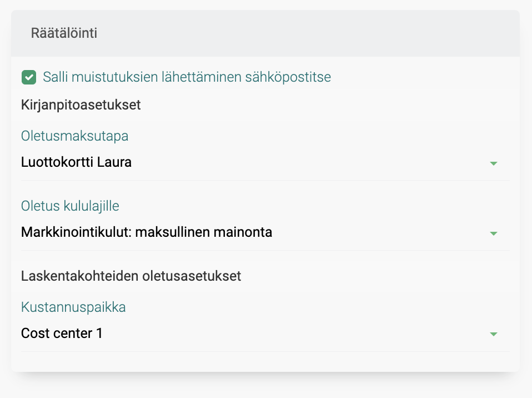Click the 'Luottokortti Laura' selected value
The width and height of the screenshot is (532, 398).
pyautogui.click(x=76, y=163)
